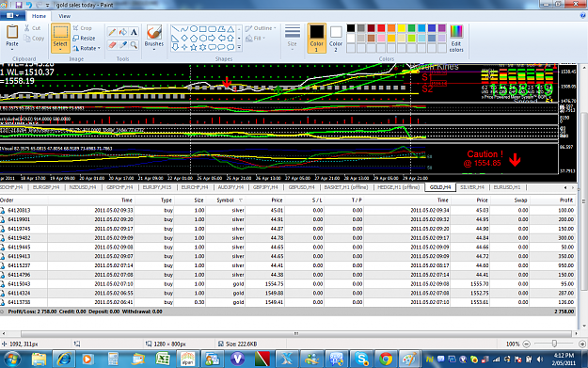Select the Magnifier tool
588x368 pixels.
(134, 45)
